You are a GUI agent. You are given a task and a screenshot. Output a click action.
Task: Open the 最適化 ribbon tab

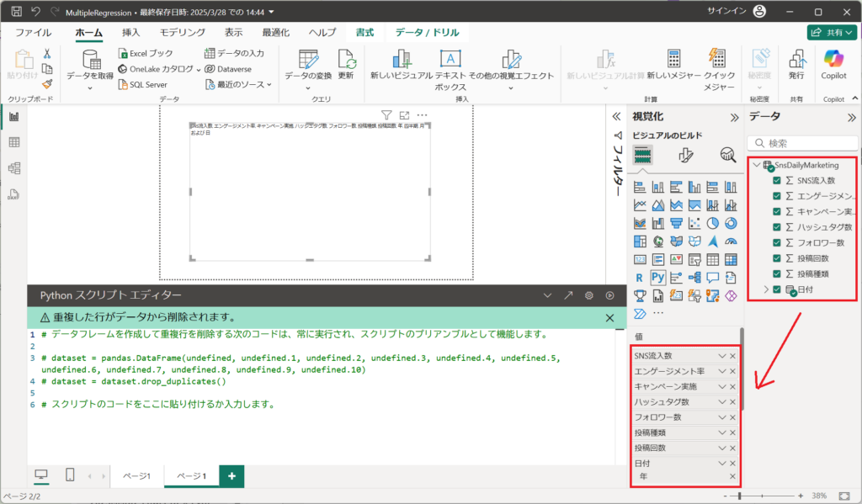275,33
